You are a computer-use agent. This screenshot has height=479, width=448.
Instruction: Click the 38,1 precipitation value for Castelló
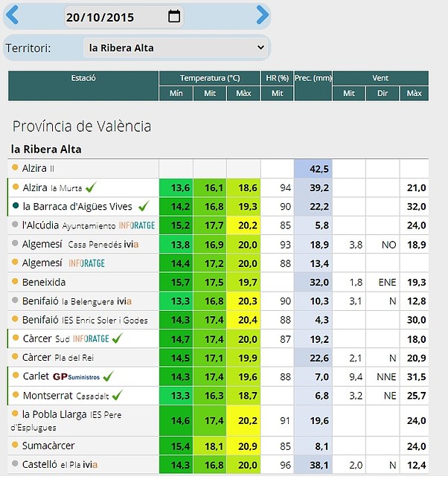tap(319, 466)
